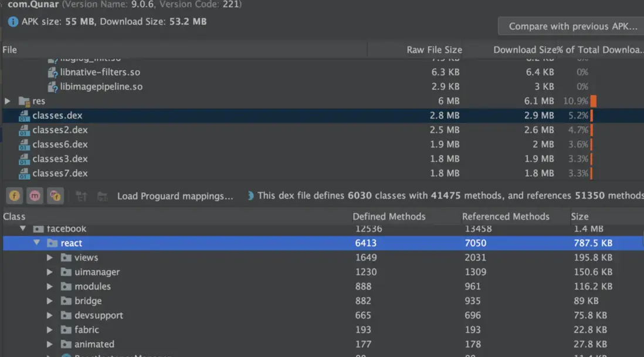Viewport: 644px width, 357px height.
Task: Sort by Raw File Size column header
Action: tap(434, 50)
